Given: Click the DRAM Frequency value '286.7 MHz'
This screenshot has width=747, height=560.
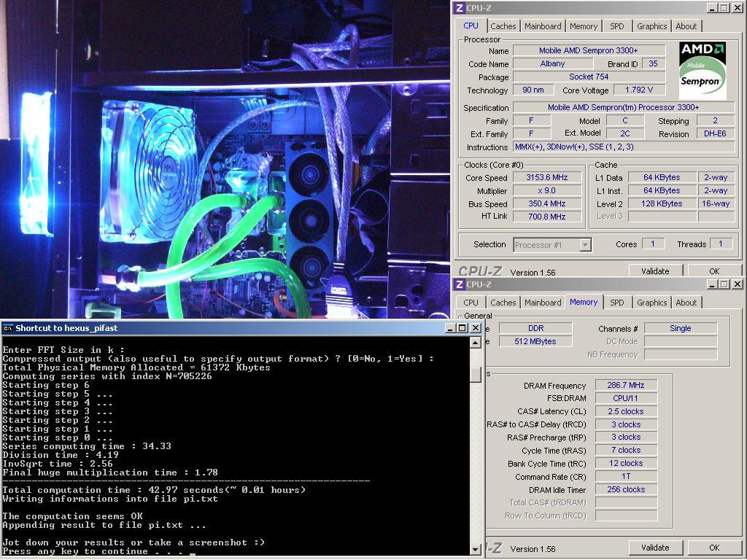Looking at the screenshot, I should (x=626, y=385).
